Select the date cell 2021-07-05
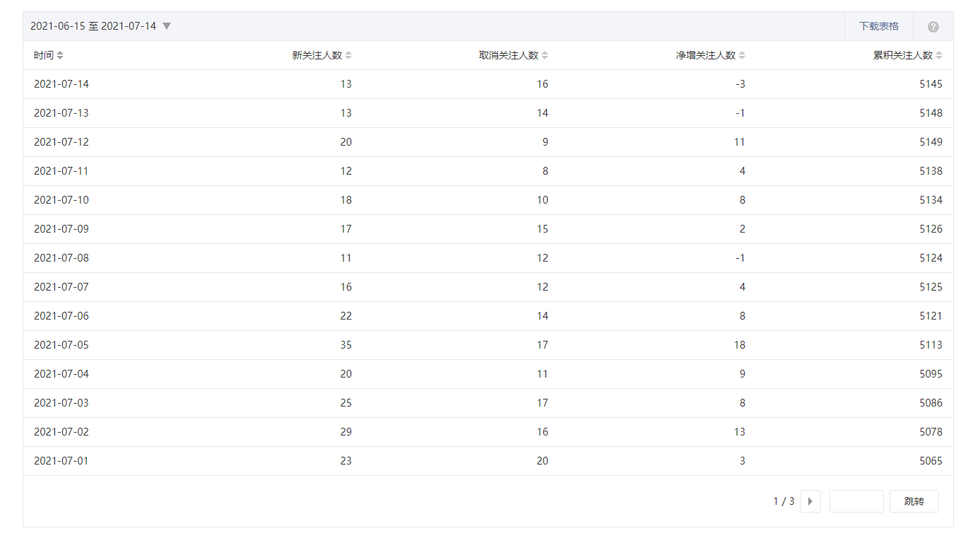Viewport: 980px width, 543px height. coord(61,345)
